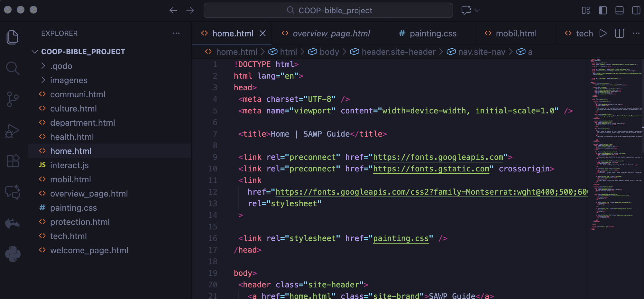Click the home.html breadcrumb
The width and height of the screenshot is (644, 299).
click(231, 52)
